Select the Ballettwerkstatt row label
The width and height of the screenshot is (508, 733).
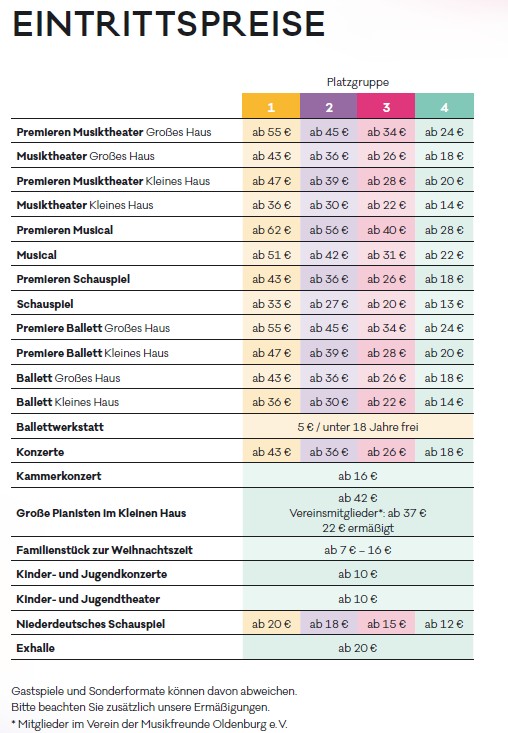pyautogui.click(x=60, y=427)
